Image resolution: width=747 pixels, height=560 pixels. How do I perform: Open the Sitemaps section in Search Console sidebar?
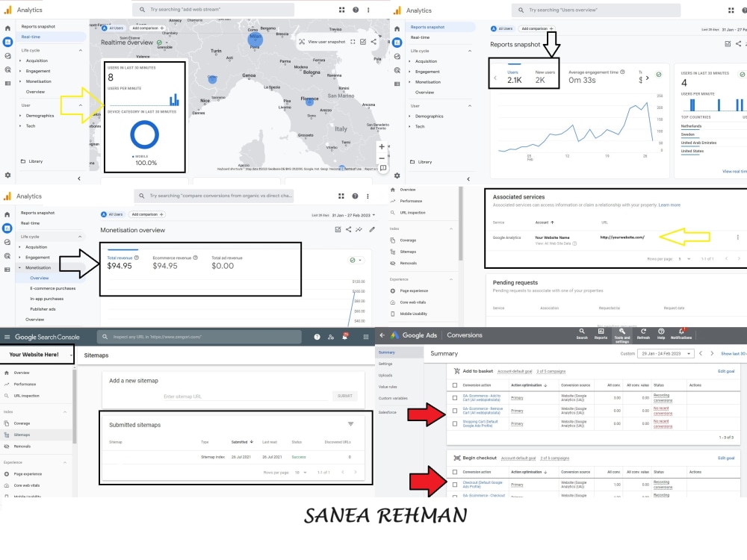point(21,434)
